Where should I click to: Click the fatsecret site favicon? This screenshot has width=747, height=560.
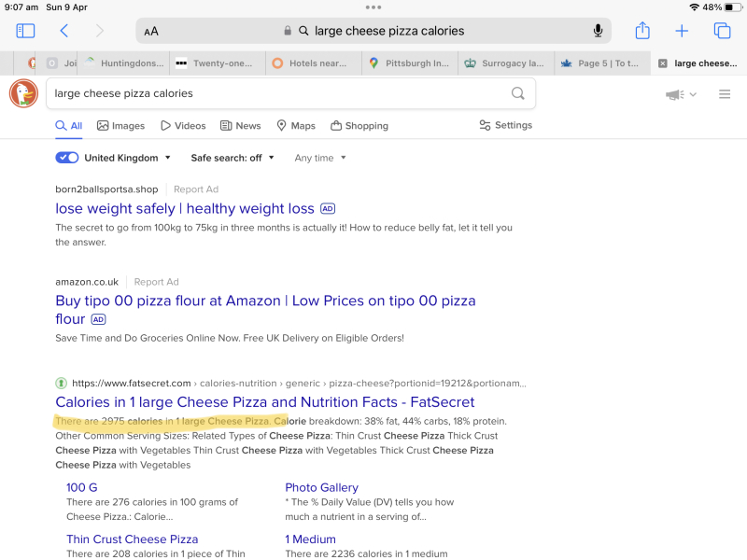click(61, 383)
